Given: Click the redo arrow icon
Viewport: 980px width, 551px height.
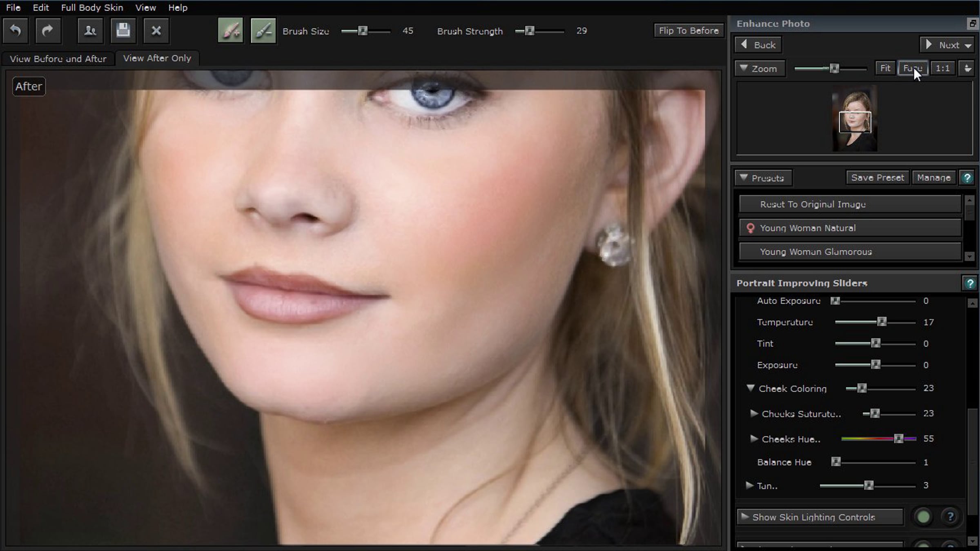Looking at the screenshot, I should 48,31.
